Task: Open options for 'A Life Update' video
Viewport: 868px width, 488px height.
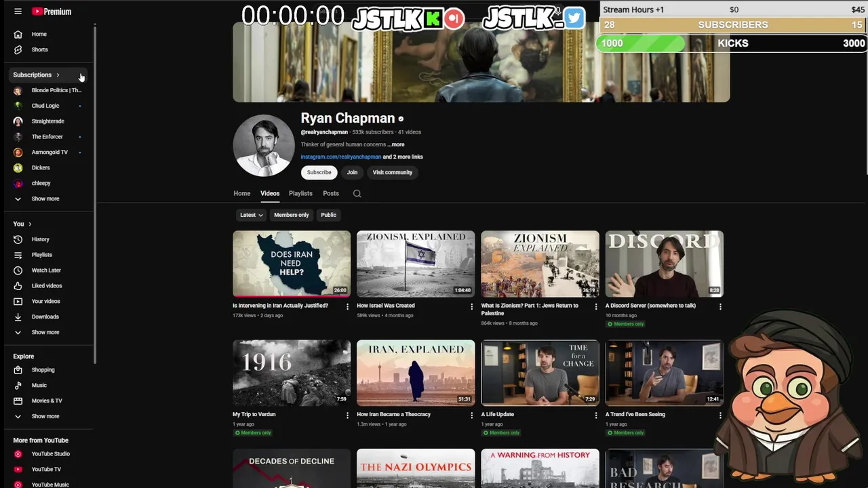Action: pos(595,415)
